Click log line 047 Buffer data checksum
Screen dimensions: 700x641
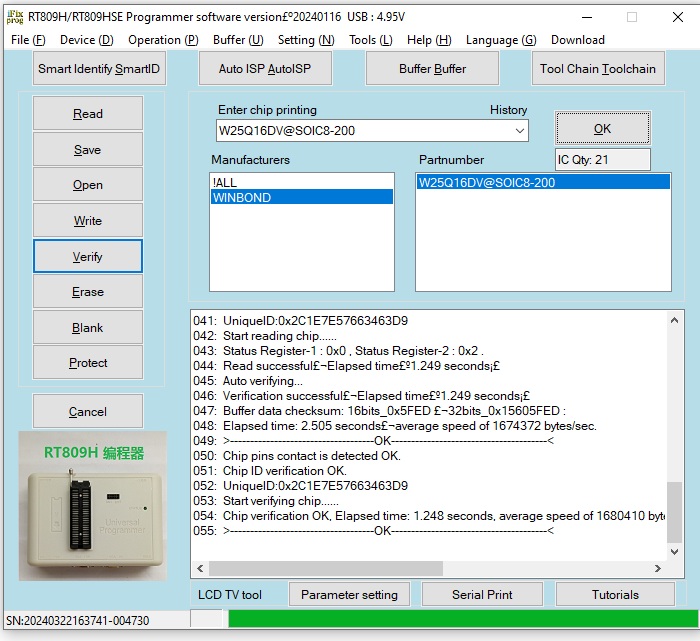[379, 411]
